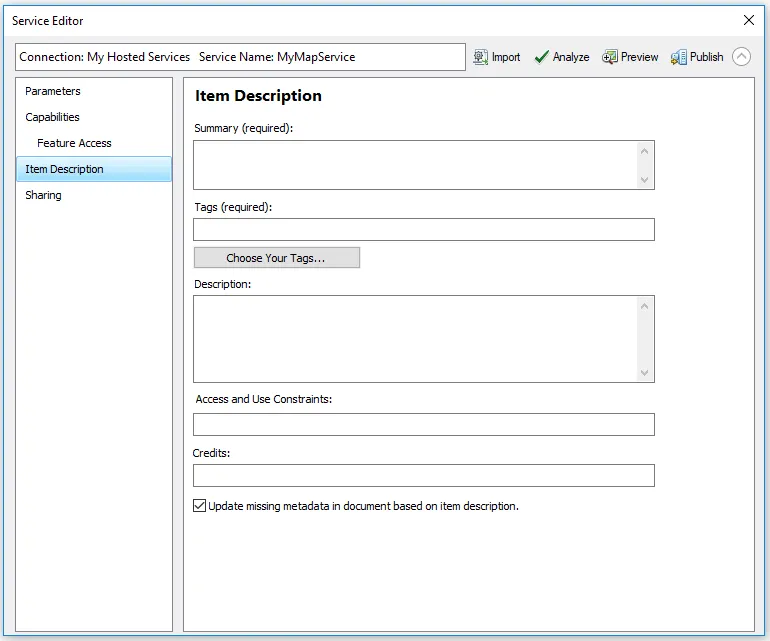
Task: Click into the Summary text box
Action: [x=415, y=165]
